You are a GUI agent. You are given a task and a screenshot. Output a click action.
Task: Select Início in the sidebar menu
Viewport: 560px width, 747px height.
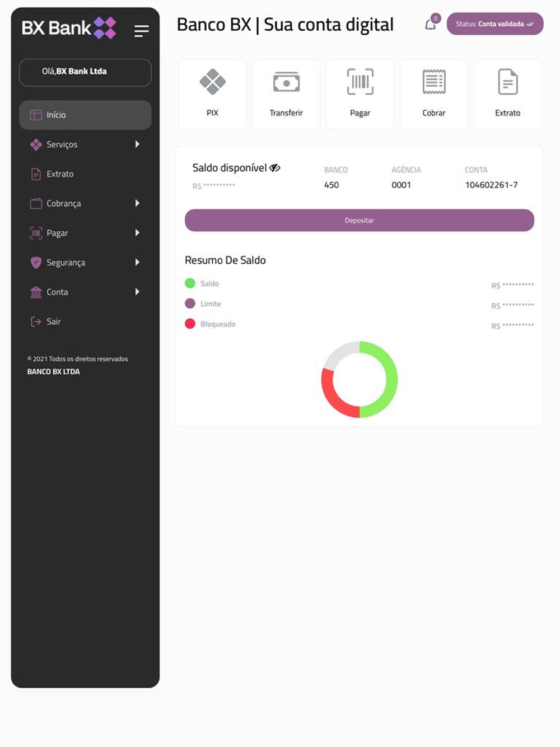coord(85,115)
